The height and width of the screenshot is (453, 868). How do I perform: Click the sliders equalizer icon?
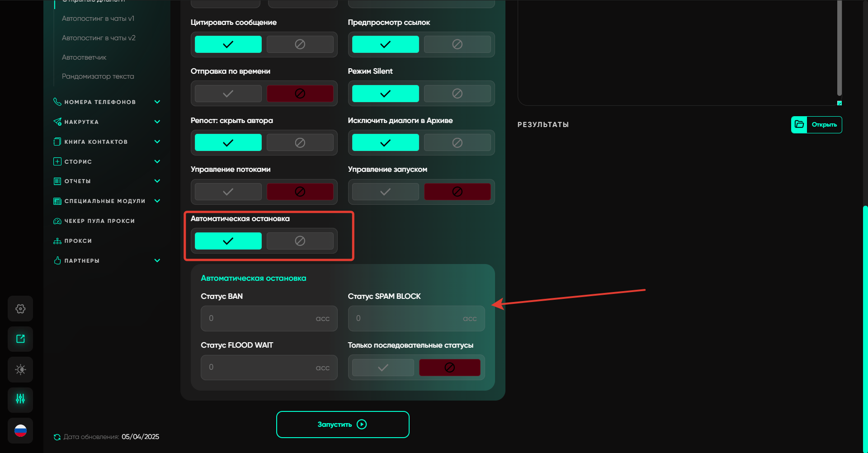point(20,399)
